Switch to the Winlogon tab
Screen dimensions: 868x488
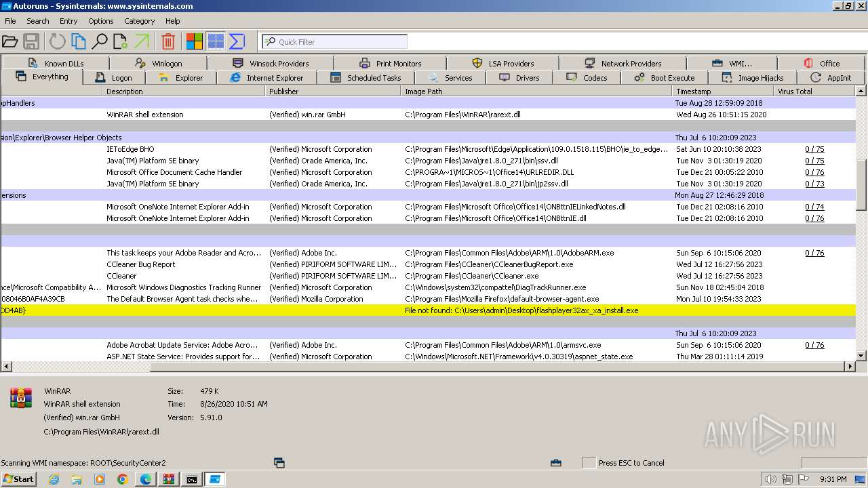(x=159, y=63)
